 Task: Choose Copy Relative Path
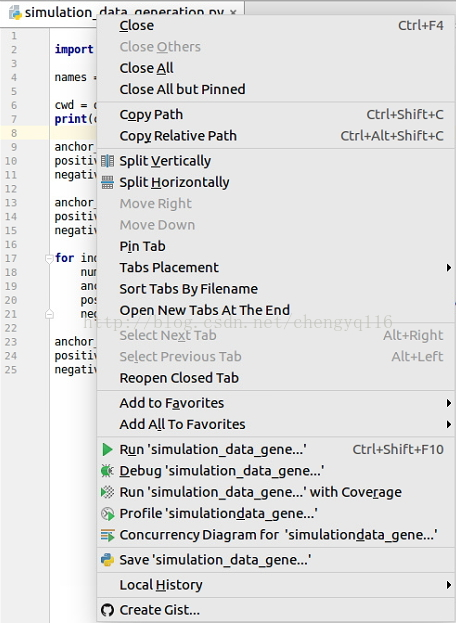276,136
